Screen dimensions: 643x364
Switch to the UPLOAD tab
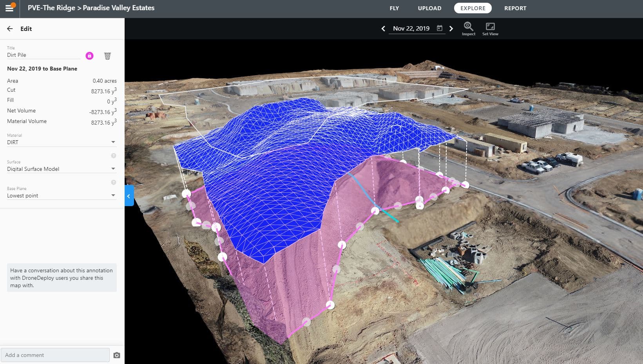coord(429,8)
